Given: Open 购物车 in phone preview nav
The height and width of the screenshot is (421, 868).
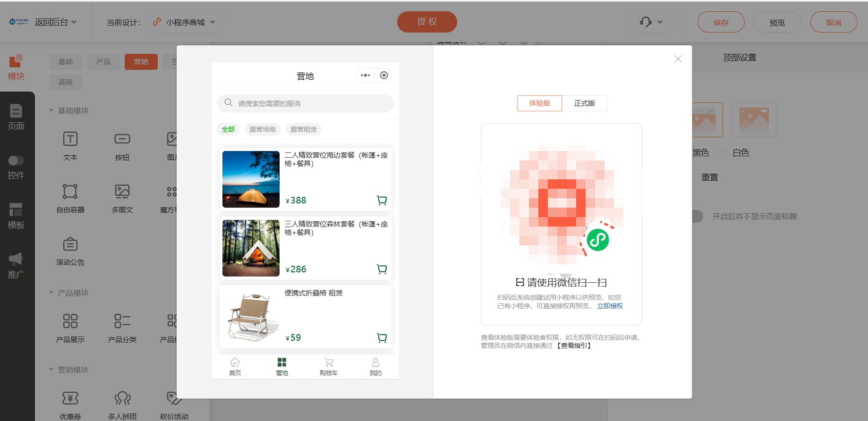Looking at the screenshot, I should pos(329,367).
